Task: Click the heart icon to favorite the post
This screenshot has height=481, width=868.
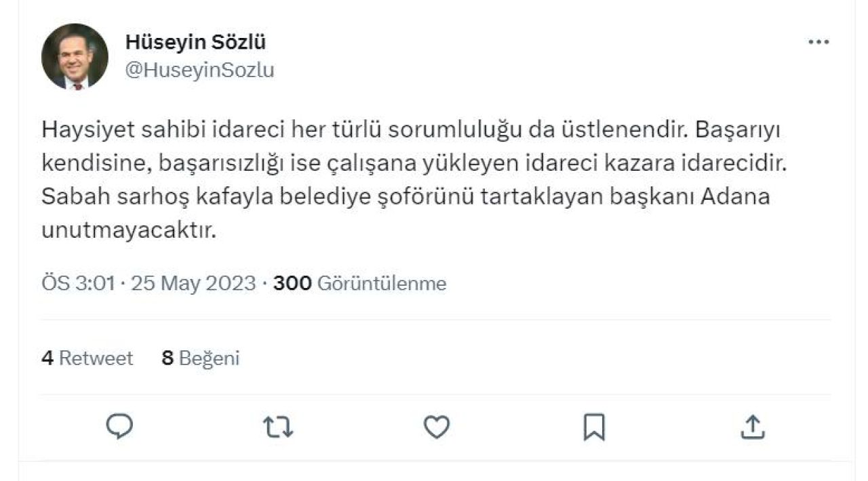Action: (437, 427)
